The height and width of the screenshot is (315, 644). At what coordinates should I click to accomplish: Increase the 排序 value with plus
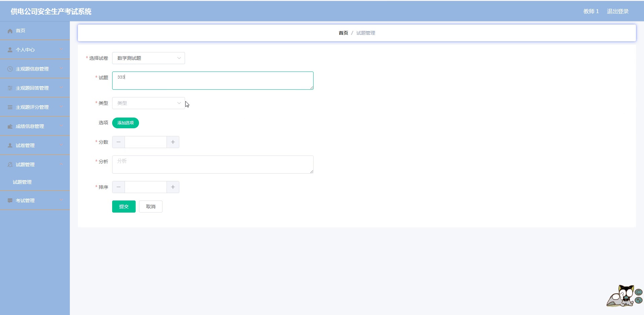click(x=173, y=187)
